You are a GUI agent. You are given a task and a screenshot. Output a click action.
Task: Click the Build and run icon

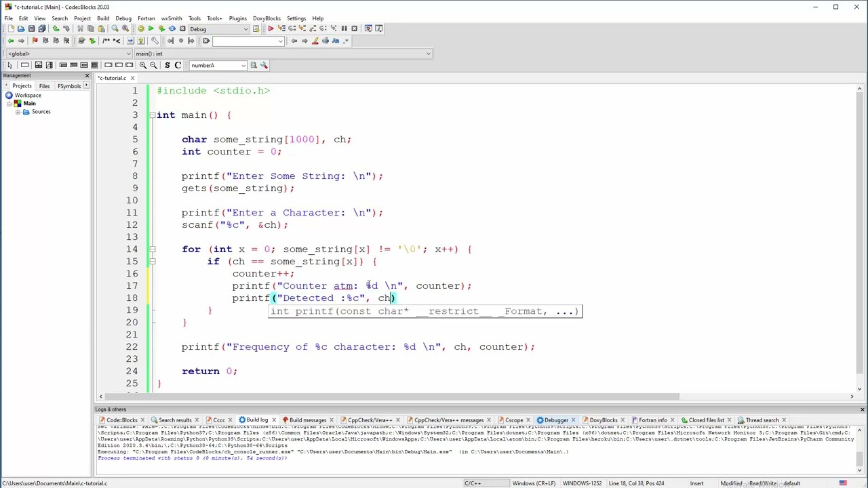pyautogui.click(x=161, y=28)
